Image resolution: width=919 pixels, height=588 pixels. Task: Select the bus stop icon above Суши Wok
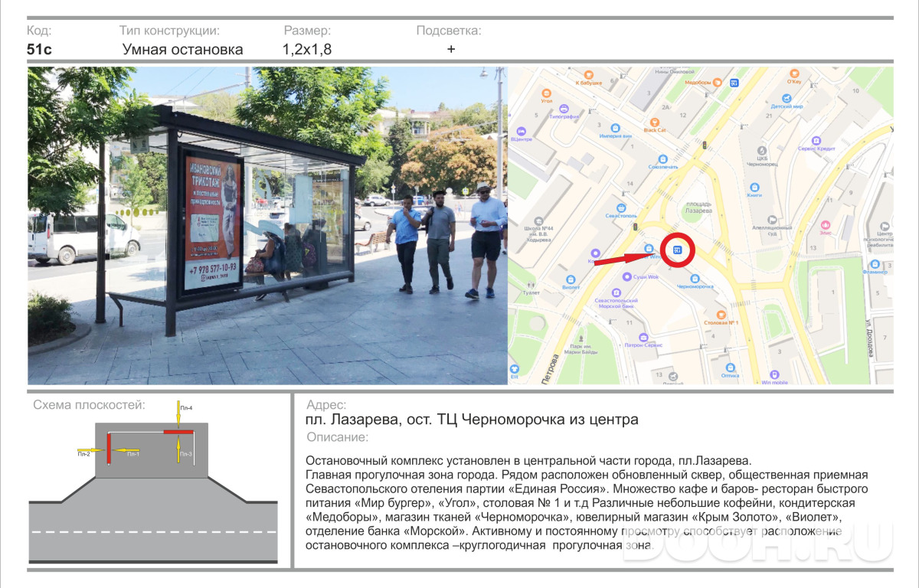[677, 250]
